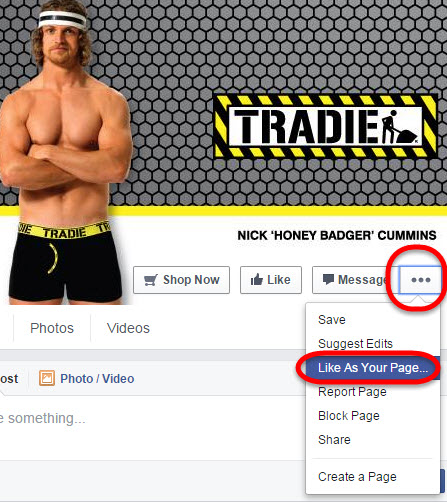Click the thumbs-up icon on Like button

[x=257, y=279]
